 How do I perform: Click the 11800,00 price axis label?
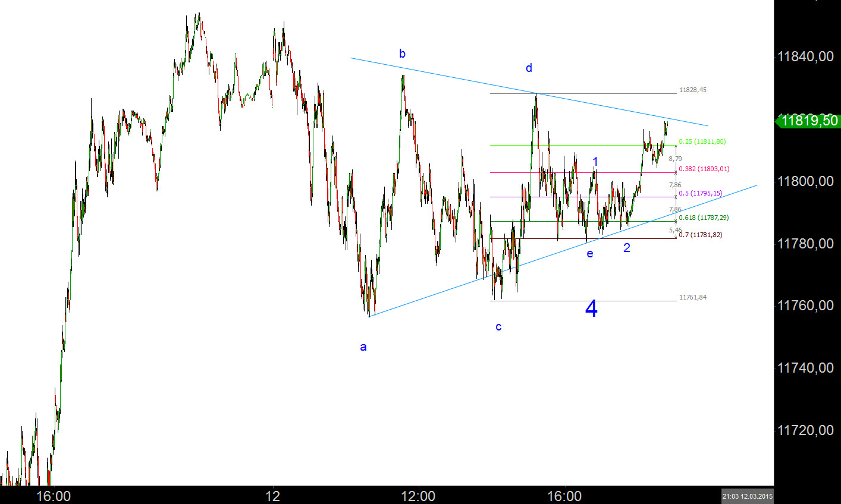tap(805, 181)
